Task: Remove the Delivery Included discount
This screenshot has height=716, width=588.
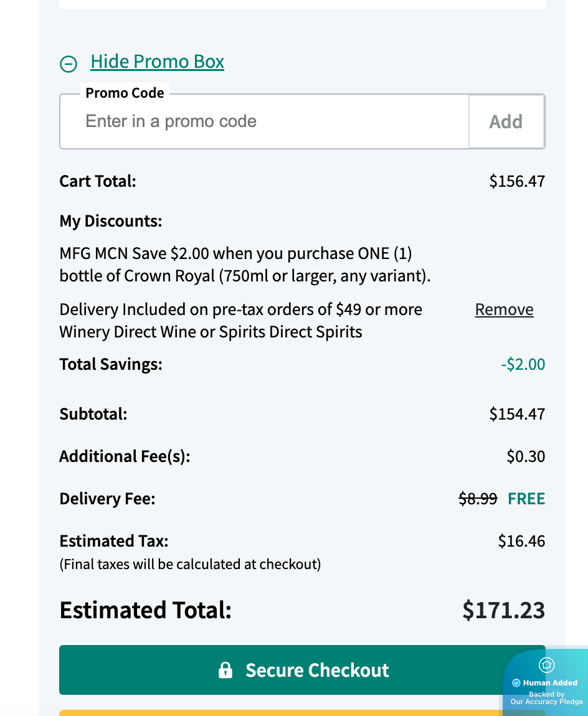Action: [504, 309]
